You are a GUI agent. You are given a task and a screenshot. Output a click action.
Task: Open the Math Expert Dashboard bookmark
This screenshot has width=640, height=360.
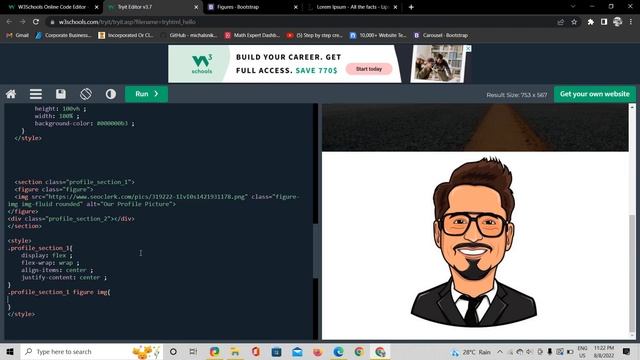252,36
